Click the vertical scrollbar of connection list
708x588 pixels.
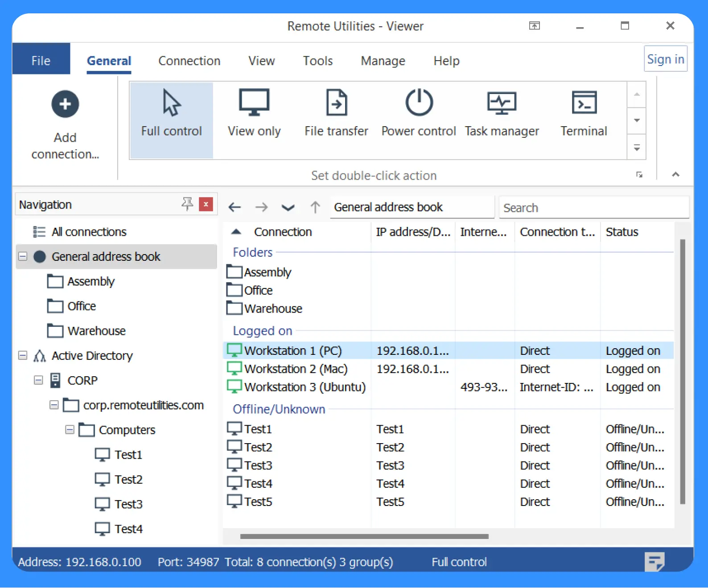coord(682,371)
